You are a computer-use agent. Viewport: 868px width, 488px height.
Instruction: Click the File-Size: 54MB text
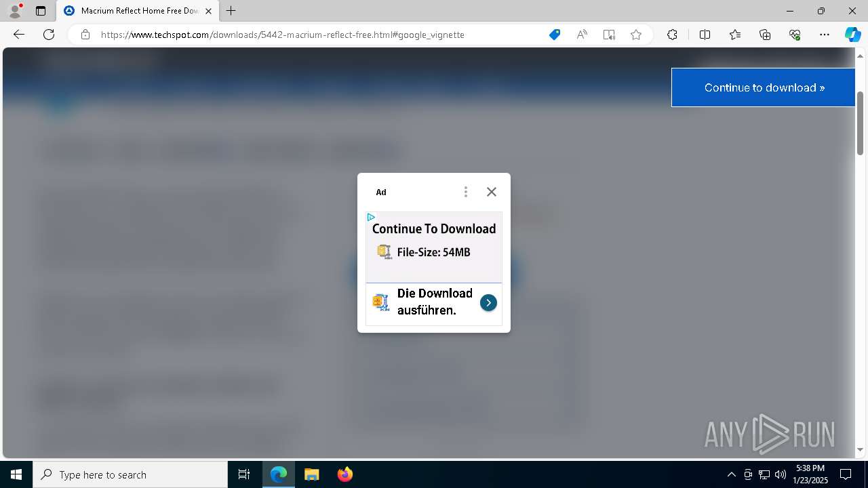433,252
